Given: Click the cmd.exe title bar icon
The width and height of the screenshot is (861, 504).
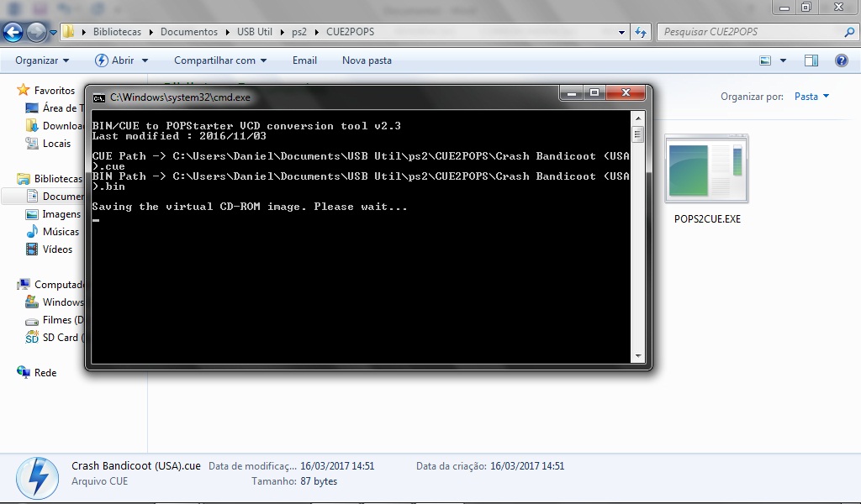Looking at the screenshot, I should (x=99, y=97).
